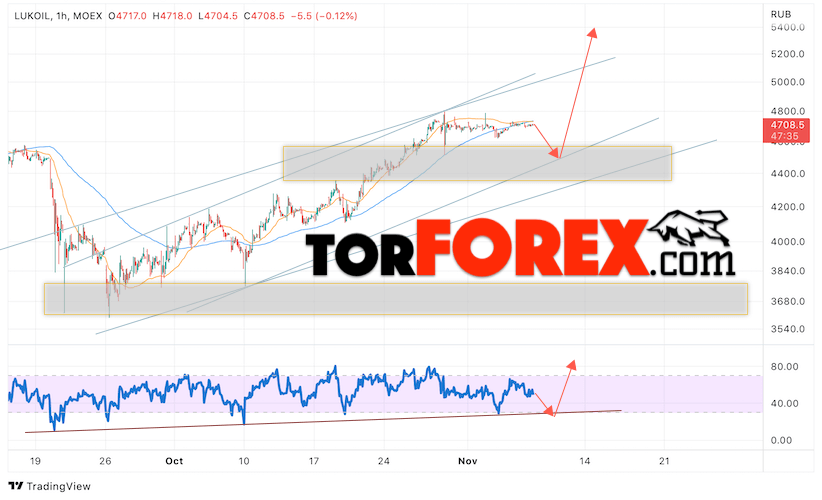
Task: Click the 4200.0 price axis label
Action: (x=787, y=207)
